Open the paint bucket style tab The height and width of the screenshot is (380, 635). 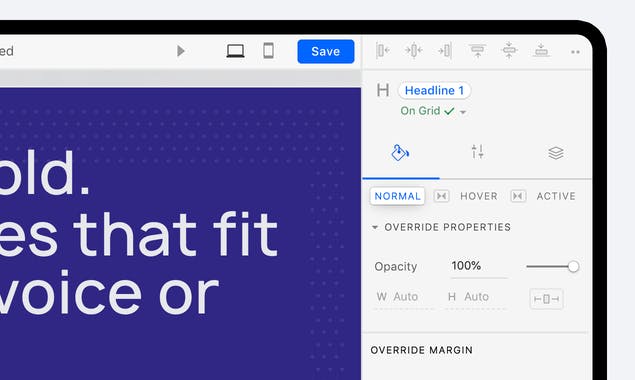pos(400,153)
